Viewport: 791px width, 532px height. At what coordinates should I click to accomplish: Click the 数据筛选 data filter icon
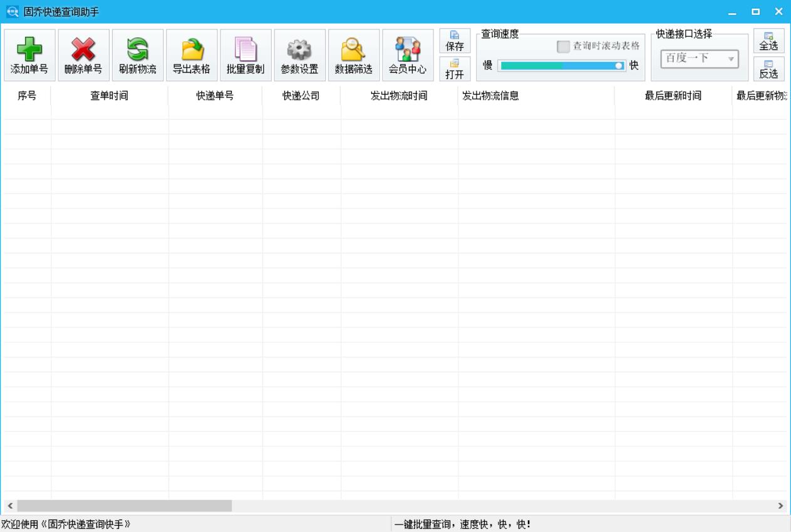353,54
